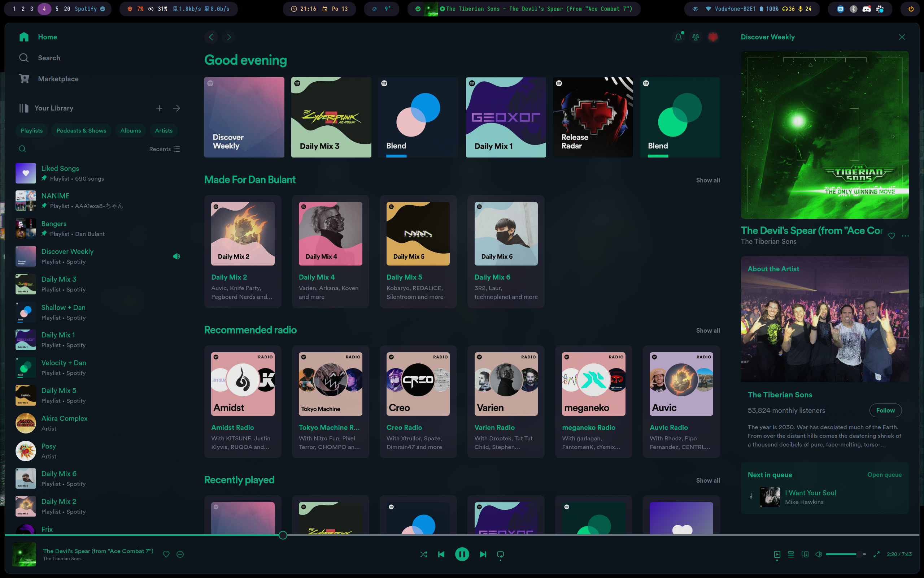Open the queue from Next in queue
The image size is (924, 578).
click(x=884, y=475)
